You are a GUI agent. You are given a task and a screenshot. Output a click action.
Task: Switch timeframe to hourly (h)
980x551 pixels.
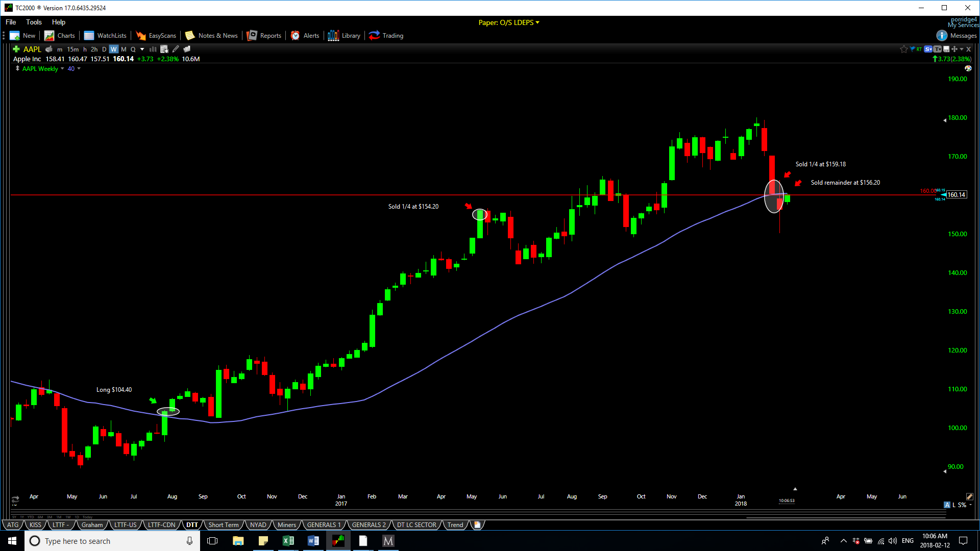tap(85, 49)
